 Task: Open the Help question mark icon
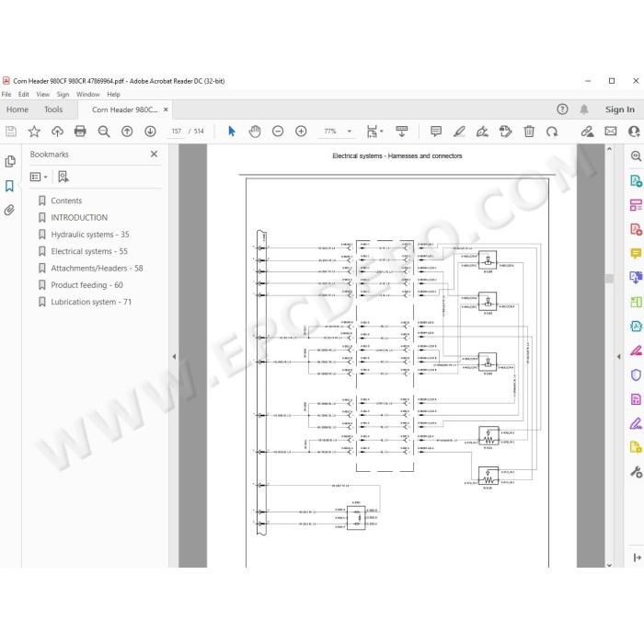[562, 109]
